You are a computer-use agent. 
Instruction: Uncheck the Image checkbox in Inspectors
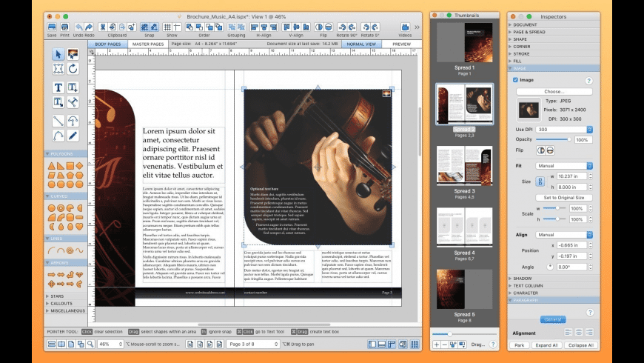pyautogui.click(x=515, y=80)
